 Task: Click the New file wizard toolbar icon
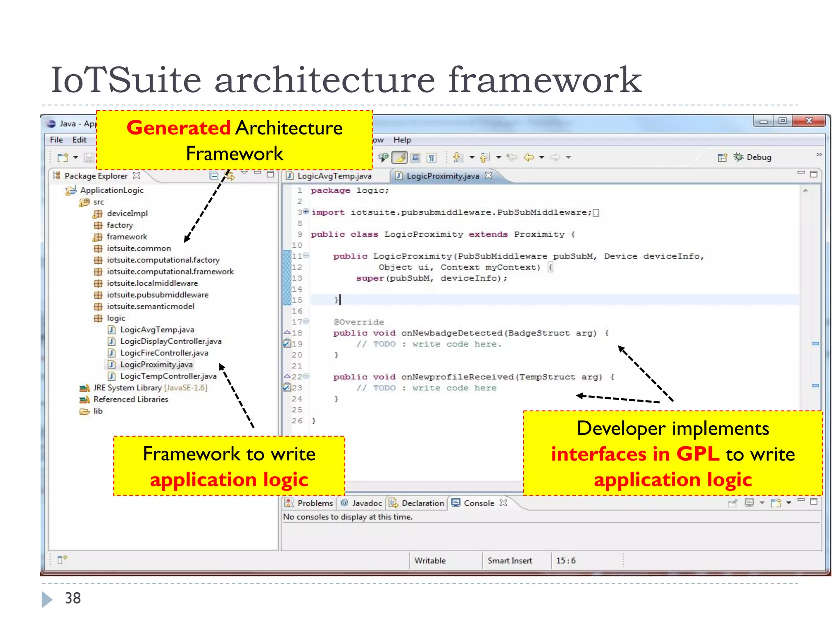coord(63,157)
